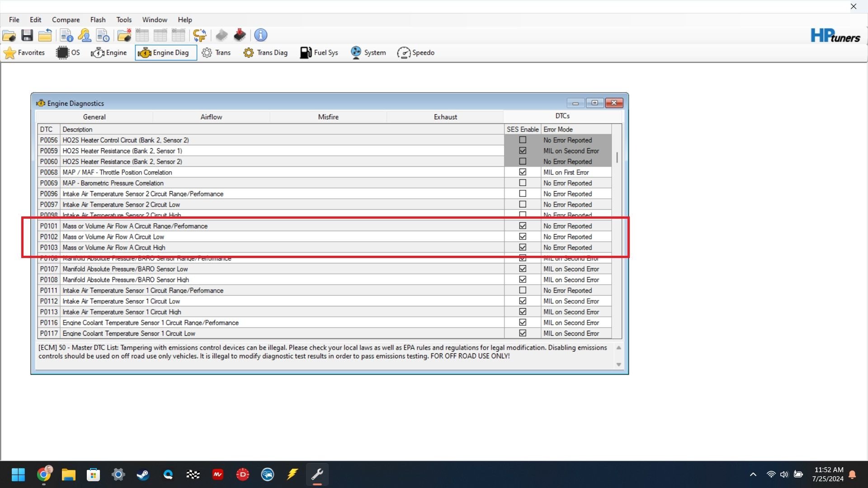Expand hidden system tray icons chevron
868x488 pixels.
point(753,474)
